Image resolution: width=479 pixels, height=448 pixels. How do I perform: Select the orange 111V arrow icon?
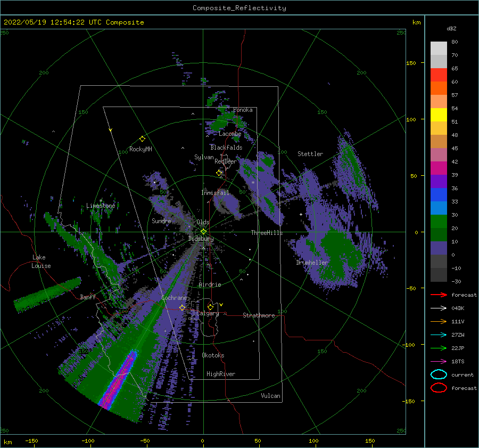coord(439,321)
